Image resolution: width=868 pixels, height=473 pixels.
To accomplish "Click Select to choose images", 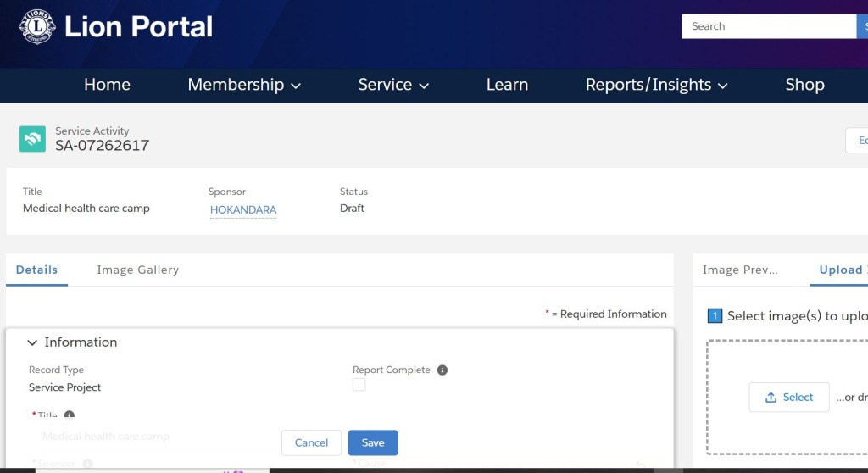I will [x=789, y=397].
